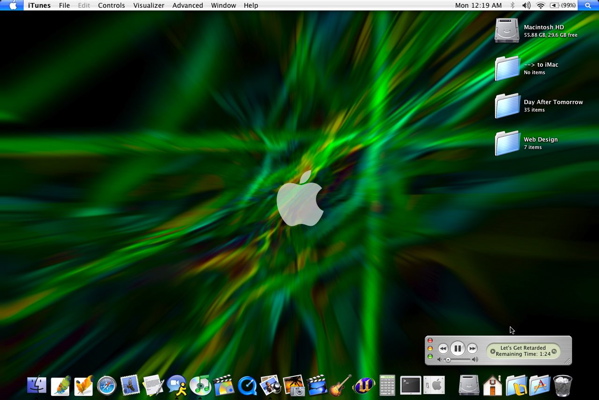
Task: Launch Terminal from the Dock
Action: click(411, 385)
